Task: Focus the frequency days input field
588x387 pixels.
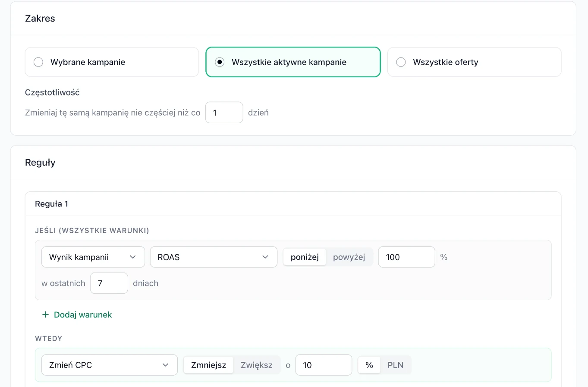Action: click(224, 112)
